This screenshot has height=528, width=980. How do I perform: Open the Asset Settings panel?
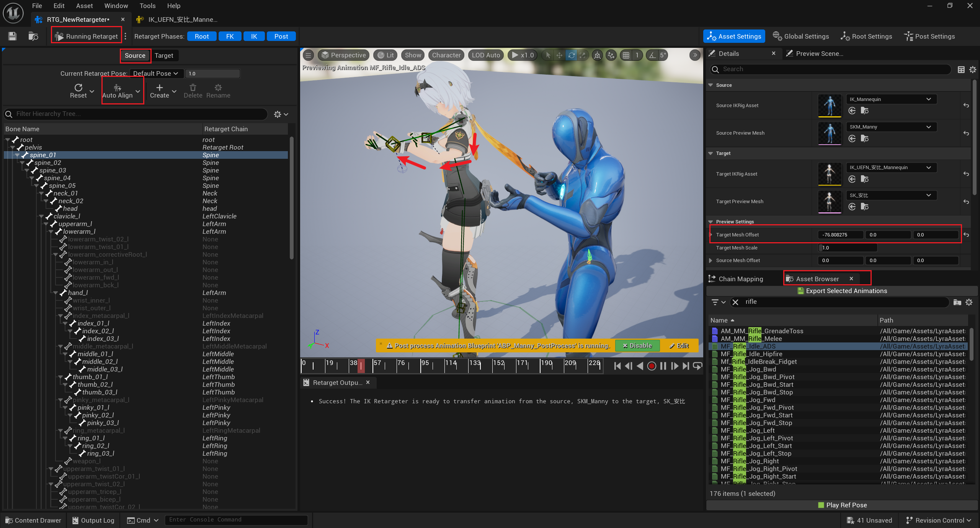(733, 36)
